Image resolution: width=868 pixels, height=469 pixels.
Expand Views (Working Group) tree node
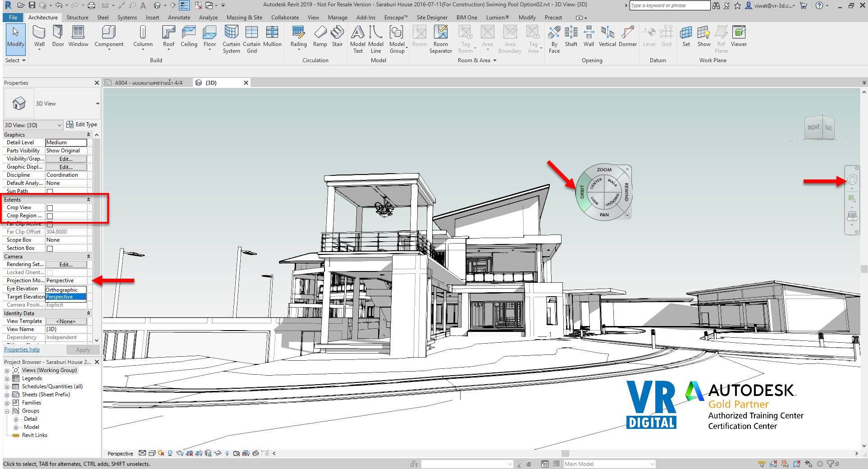pyautogui.click(x=7, y=371)
